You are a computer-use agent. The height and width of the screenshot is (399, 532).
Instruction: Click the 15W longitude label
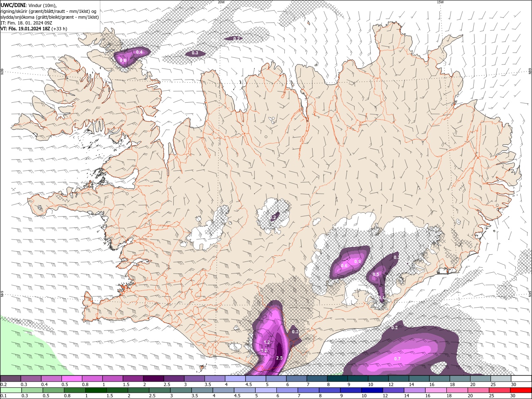click(440, 2)
